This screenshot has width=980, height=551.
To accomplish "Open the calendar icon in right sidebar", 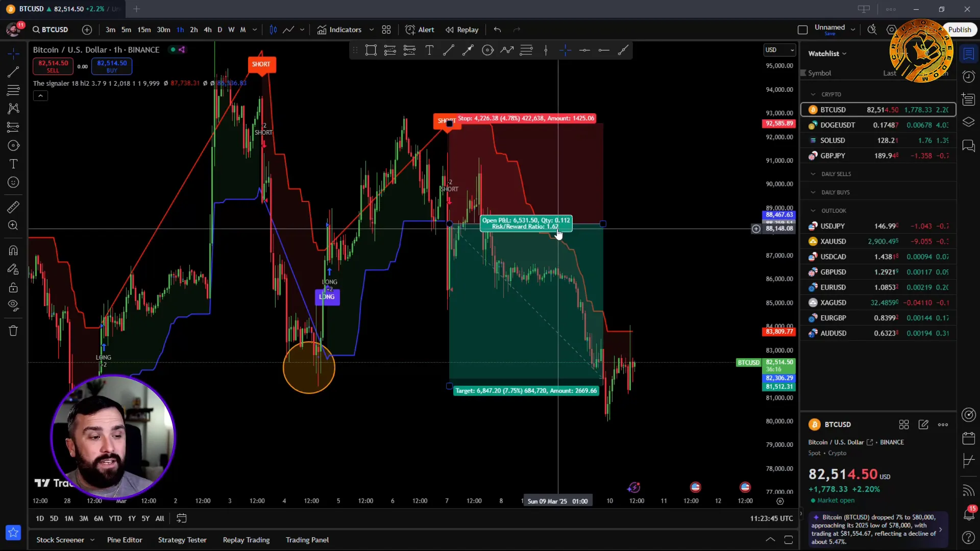I will [x=968, y=438].
